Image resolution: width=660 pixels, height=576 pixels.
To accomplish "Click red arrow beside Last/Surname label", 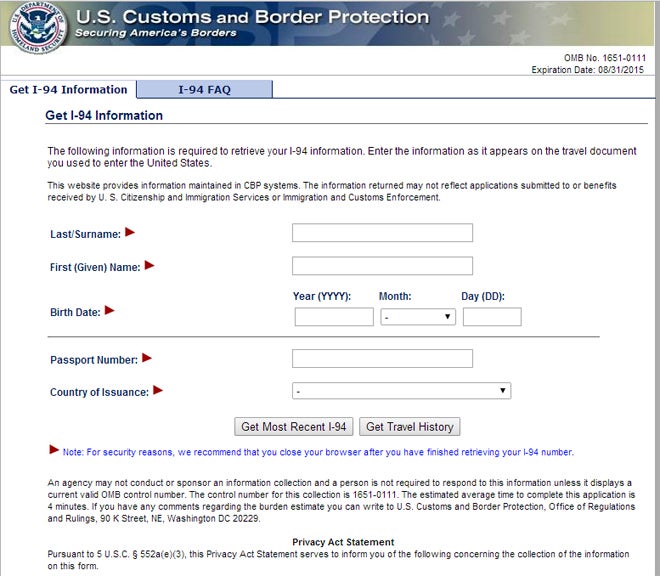I will pos(130,232).
